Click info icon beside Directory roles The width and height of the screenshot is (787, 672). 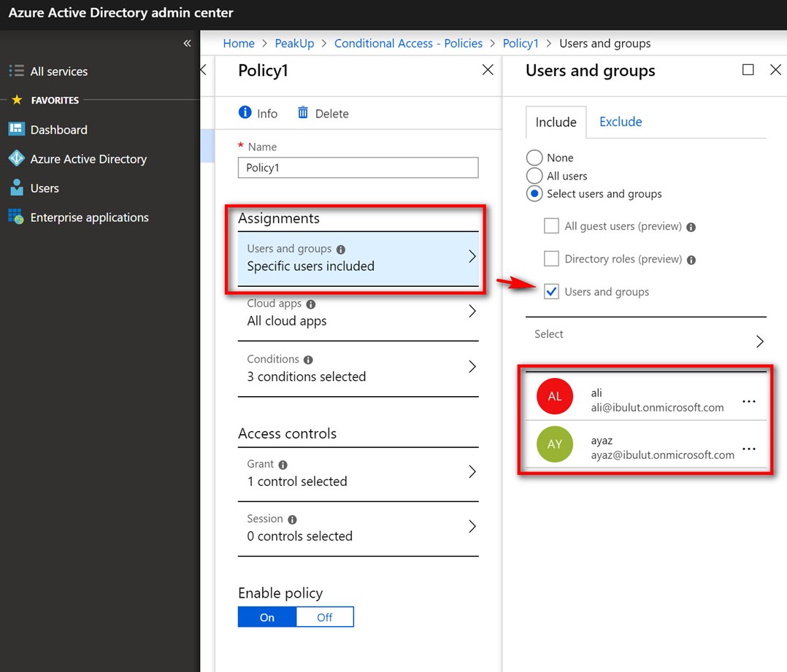coord(691,260)
